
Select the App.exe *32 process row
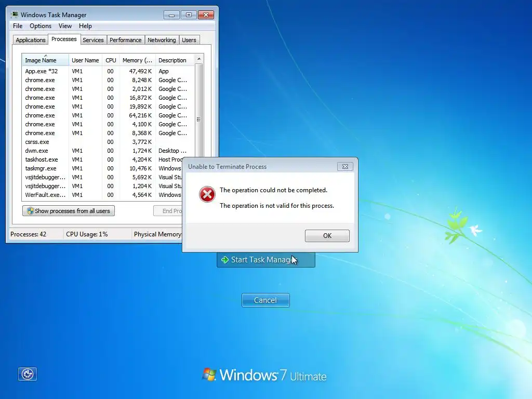tap(108, 71)
